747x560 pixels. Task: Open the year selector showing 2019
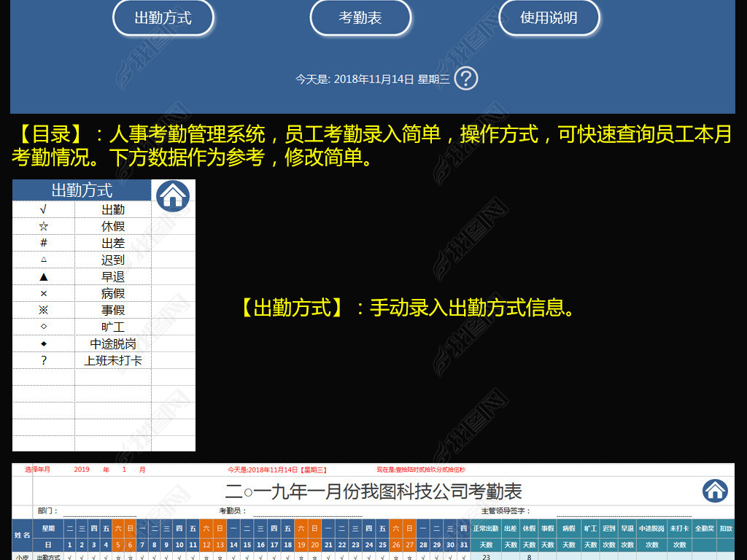pyautogui.click(x=80, y=470)
